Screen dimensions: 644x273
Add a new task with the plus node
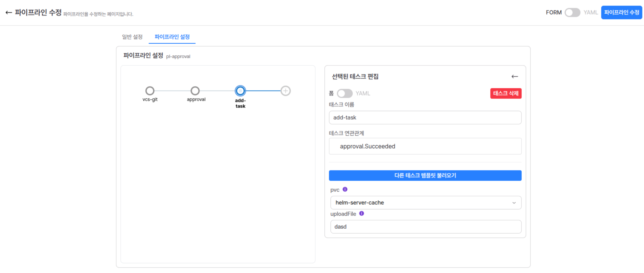pos(285,91)
